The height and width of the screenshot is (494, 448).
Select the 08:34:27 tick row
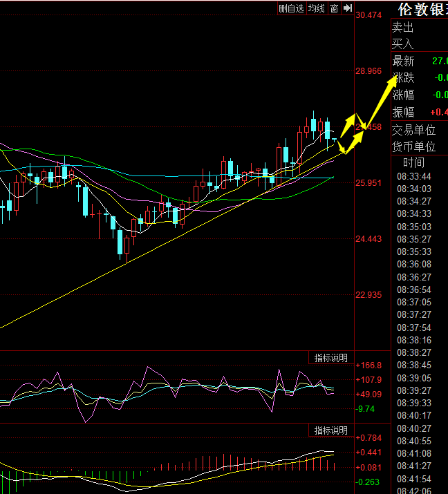414,201
